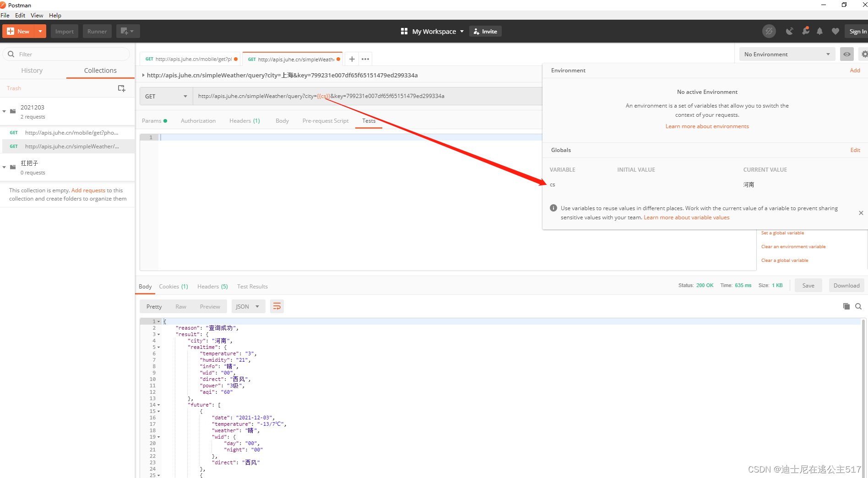
Task: Switch to the Collections tab
Action: (x=100, y=71)
